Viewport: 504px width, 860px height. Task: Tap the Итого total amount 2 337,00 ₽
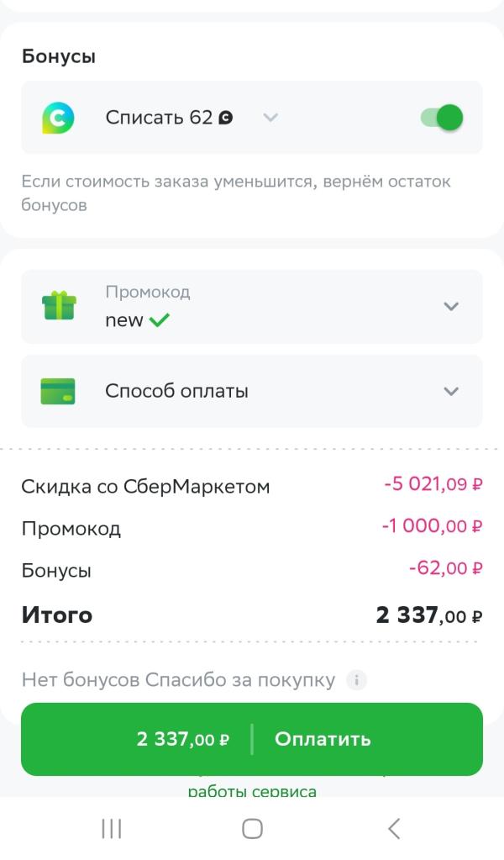429,615
